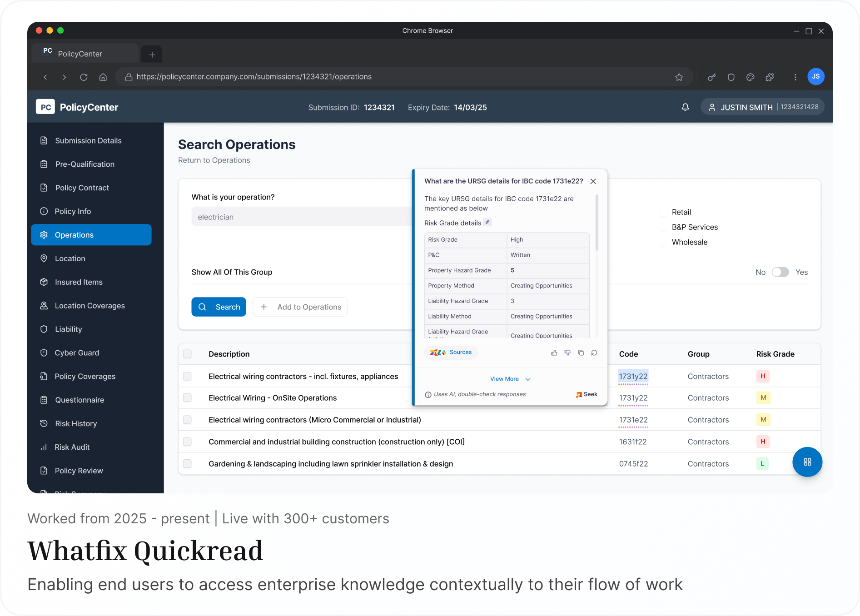Select the B&P Services option
The image size is (860, 616).
pyautogui.click(x=664, y=227)
